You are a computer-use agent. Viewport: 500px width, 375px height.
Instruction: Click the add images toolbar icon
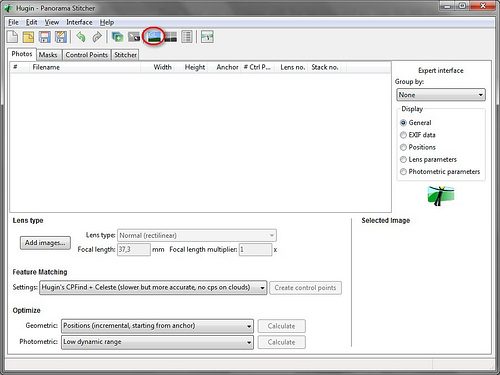point(117,37)
